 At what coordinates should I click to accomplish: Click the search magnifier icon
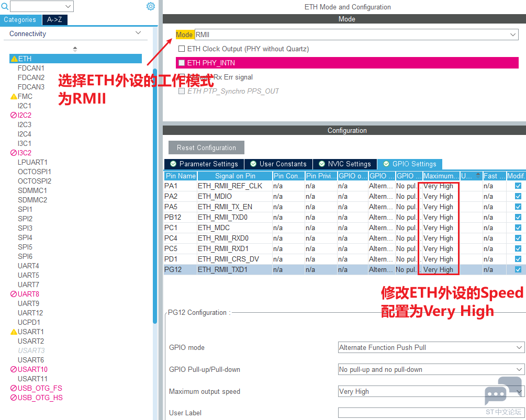pos(5,6)
